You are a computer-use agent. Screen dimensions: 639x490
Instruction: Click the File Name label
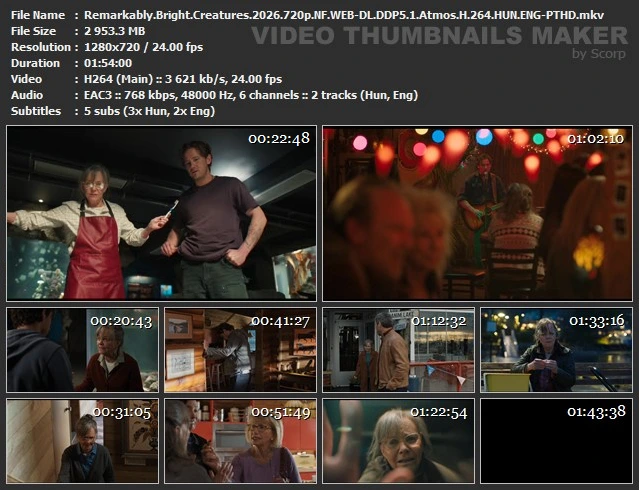38,15
